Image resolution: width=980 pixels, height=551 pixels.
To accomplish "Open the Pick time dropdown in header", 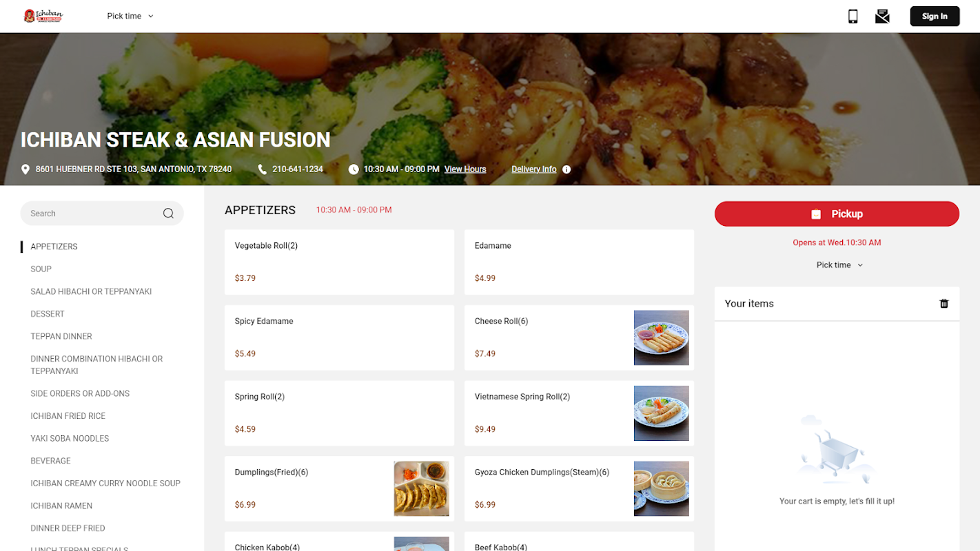I will (130, 16).
